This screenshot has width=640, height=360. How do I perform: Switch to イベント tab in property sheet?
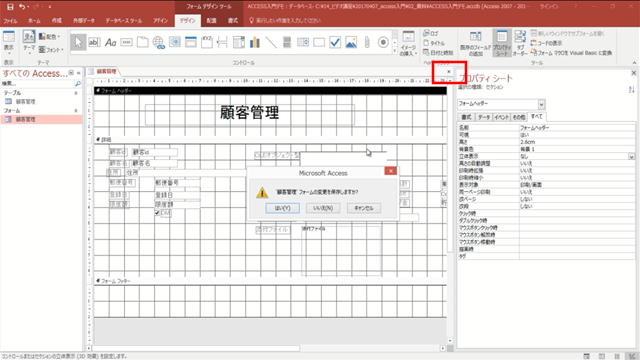[x=501, y=117]
